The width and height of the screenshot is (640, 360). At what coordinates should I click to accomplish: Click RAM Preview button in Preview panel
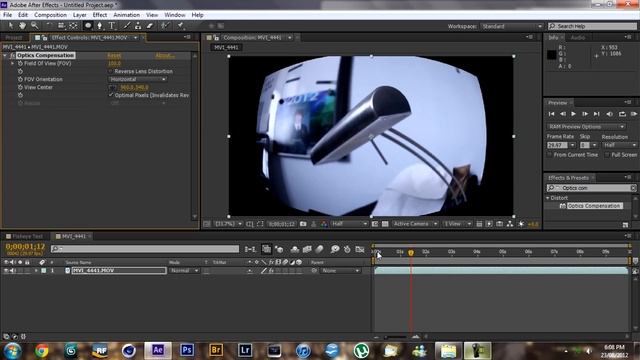(x=633, y=114)
